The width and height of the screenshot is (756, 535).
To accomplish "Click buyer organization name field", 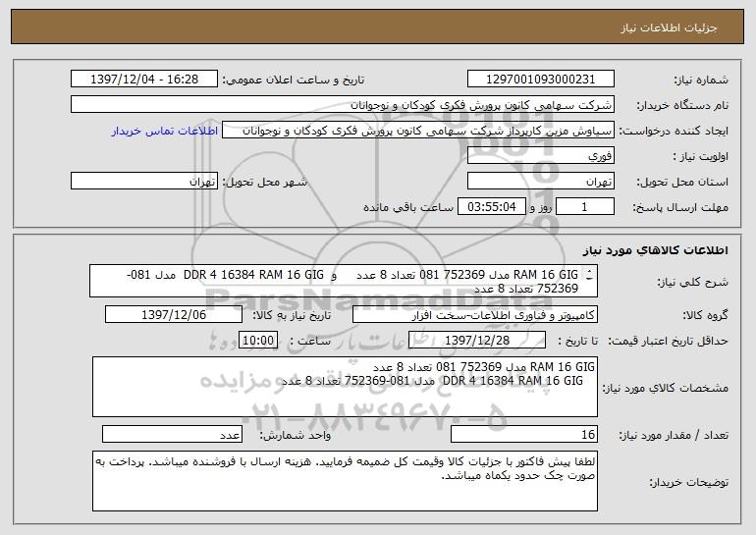I will tap(343, 105).
